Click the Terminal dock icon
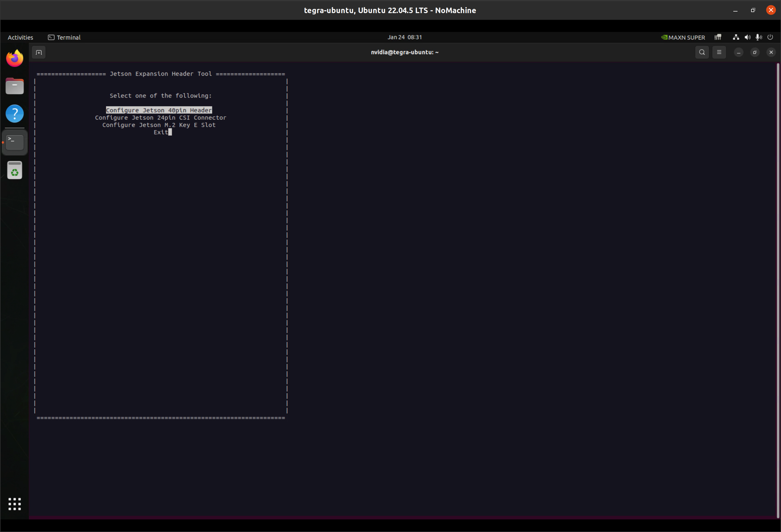 (15, 143)
